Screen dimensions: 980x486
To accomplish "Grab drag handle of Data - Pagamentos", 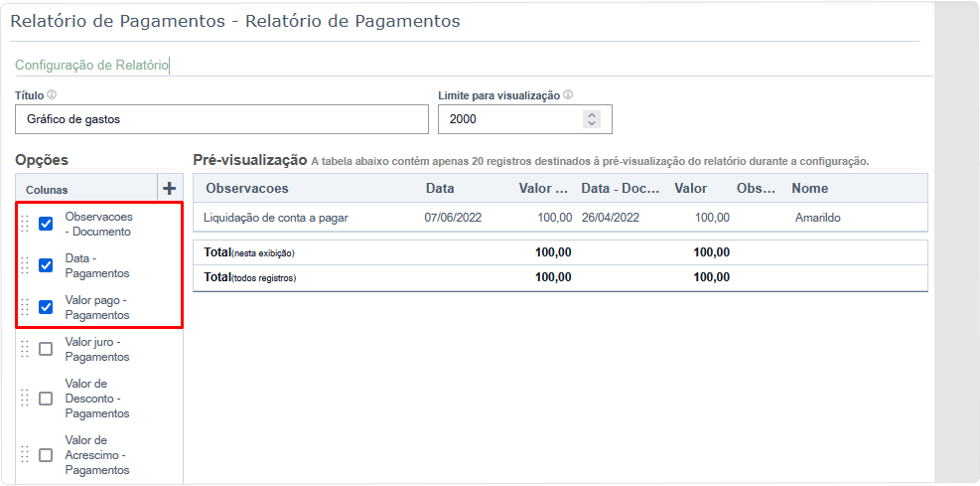I will [x=25, y=265].
